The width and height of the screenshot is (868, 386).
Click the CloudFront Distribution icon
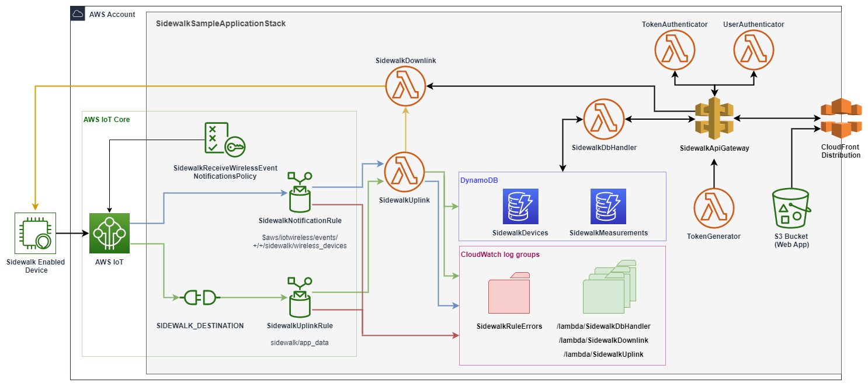pyautogui.click(x=841, y=118)
